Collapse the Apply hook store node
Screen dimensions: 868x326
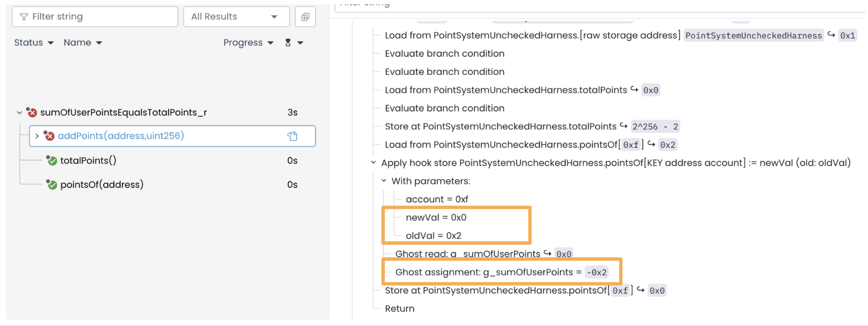[373, 163]
